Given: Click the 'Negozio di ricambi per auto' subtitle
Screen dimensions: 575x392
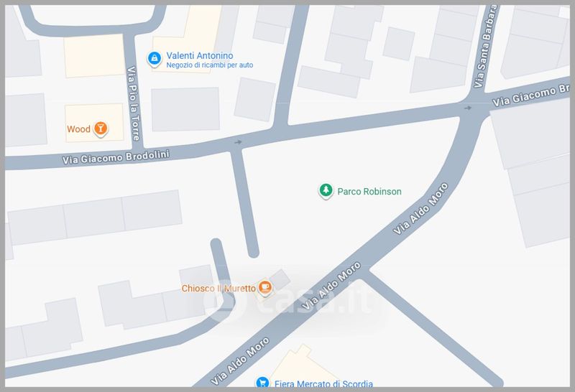Looking at the screenshot, I should point(209,65).
